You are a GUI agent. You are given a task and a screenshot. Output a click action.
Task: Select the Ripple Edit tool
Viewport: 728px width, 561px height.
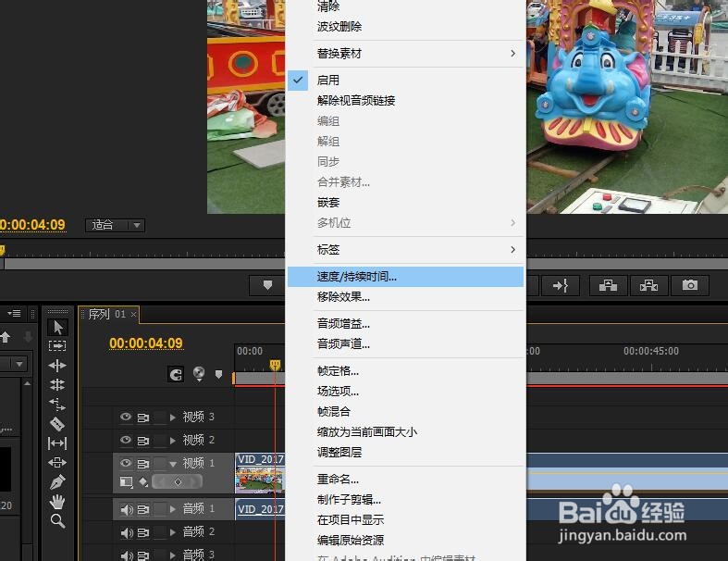(x=57, y=366)
